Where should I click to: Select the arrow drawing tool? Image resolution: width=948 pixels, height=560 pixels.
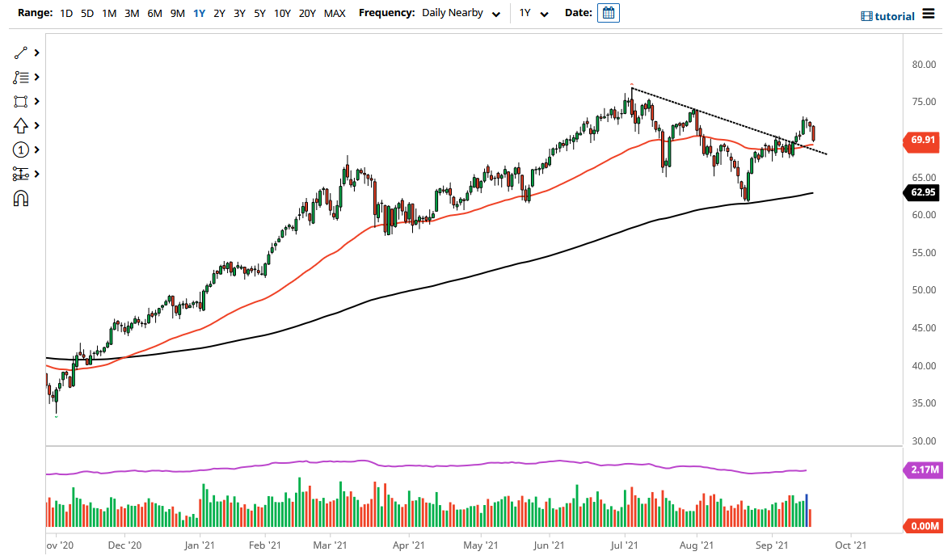pyautogui.click(x=21, y=125)
